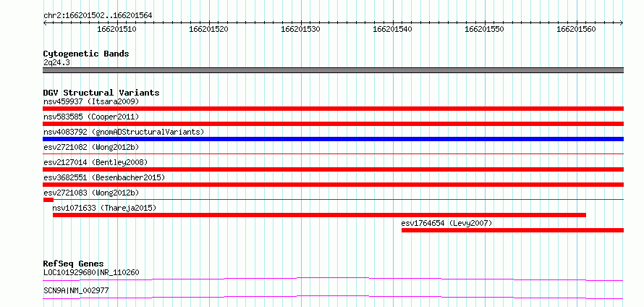Viewport: 644px width, 307px height.
Task: Click ruler position 166201540
Action: pos(393,30)
